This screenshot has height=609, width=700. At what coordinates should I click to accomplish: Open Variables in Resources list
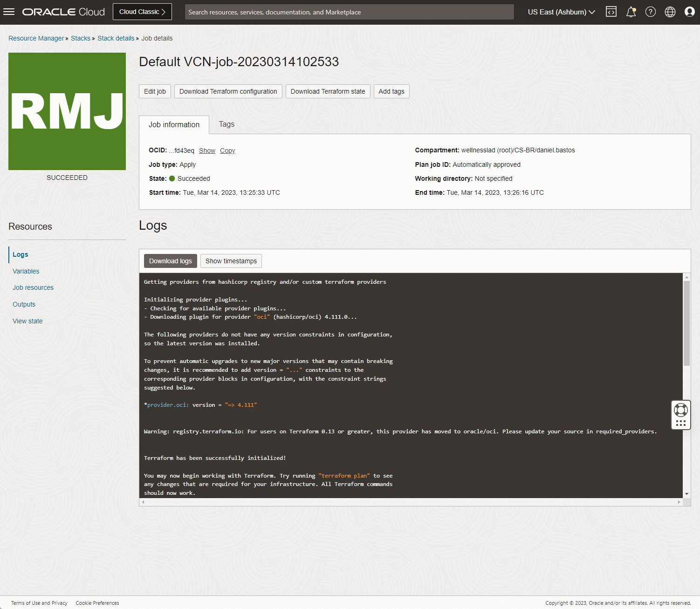26,271
